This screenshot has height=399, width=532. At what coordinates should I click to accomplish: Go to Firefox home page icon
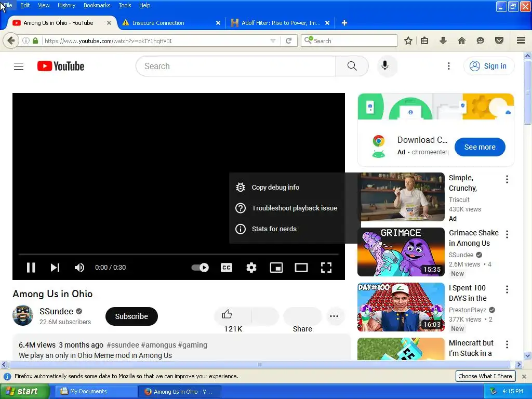tap(461, 41)
